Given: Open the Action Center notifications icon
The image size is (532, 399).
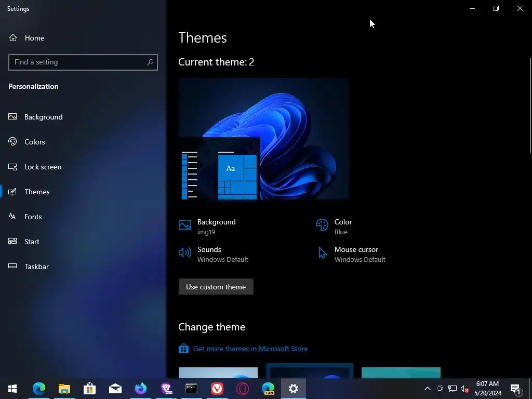Looking at the screenshot, I should click(515, 389).
